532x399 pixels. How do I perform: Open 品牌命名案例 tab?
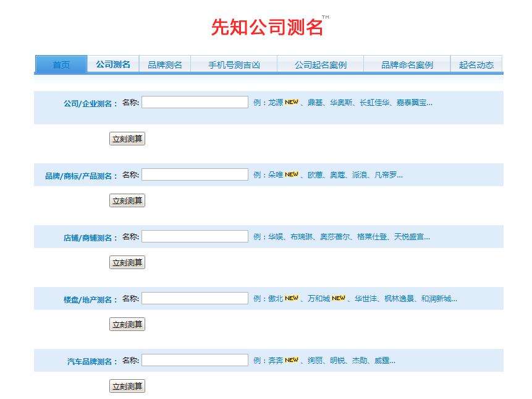[x=407, y=64]
